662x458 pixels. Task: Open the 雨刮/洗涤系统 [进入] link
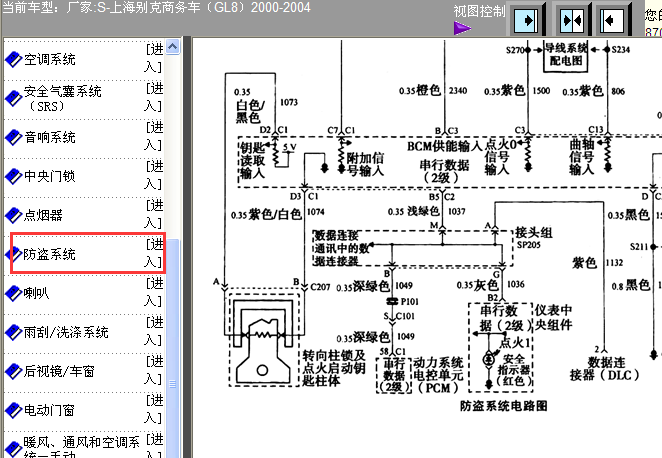(154, 331)
